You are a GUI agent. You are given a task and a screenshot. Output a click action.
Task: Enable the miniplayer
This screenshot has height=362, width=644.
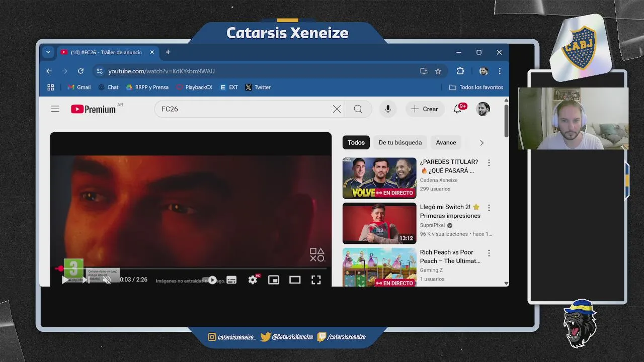pyautogui.click(x=274, y=280)
